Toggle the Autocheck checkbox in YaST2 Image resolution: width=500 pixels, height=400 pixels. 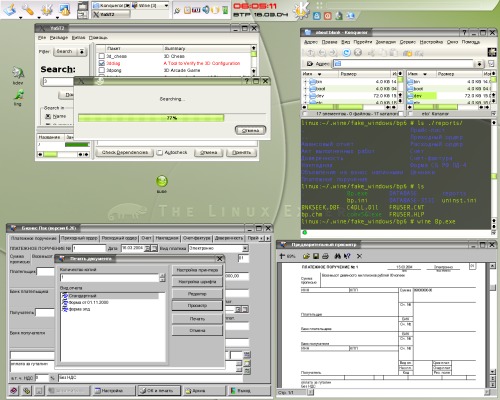(160, 152)
